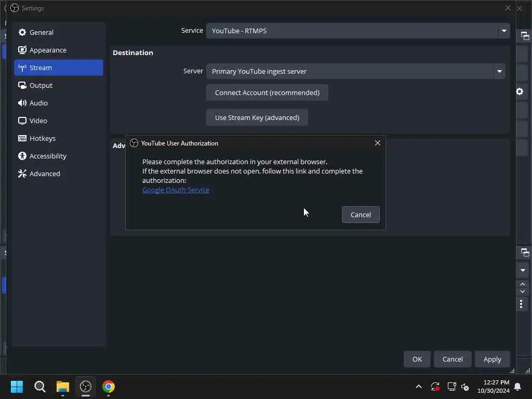Click the network display tray icon
This screenshot has width=532, height=399.
tap(451, 387)
